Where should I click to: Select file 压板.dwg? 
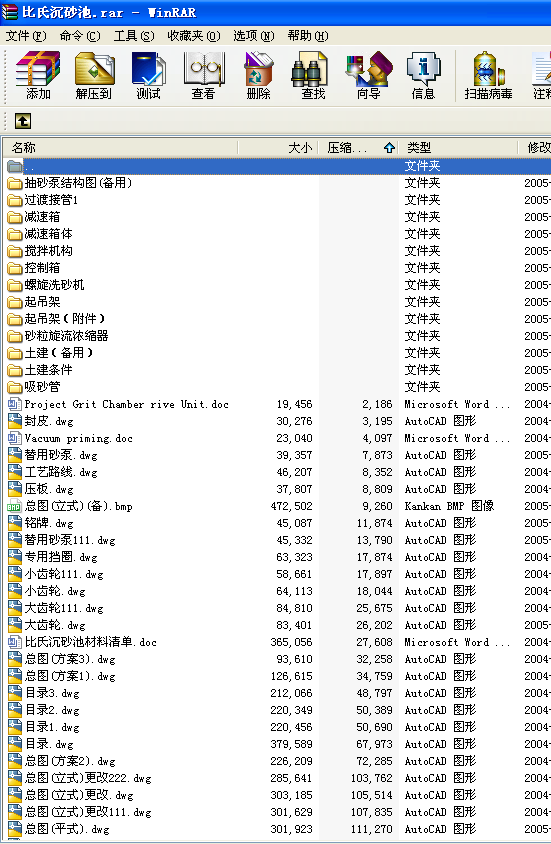coord(48,489)
